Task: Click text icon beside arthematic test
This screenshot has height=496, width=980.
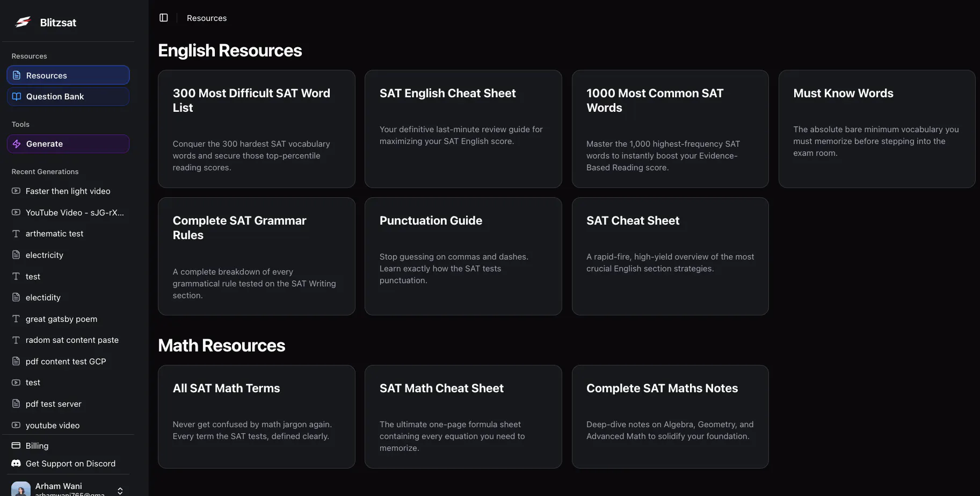Action: (16, 233)
